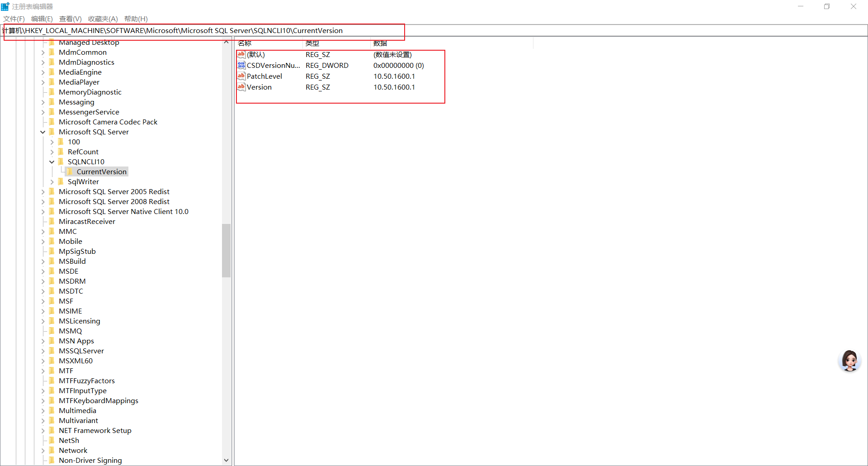Expand the MdmDiagnostics key
This screenshot has height=466, width=868.
pos(43,62)
